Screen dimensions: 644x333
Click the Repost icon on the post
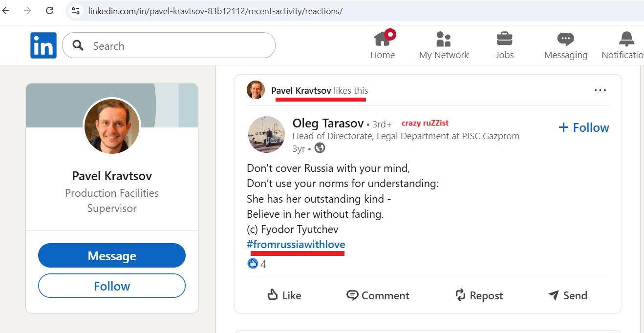pyautogui.click(x=478, y=295)
